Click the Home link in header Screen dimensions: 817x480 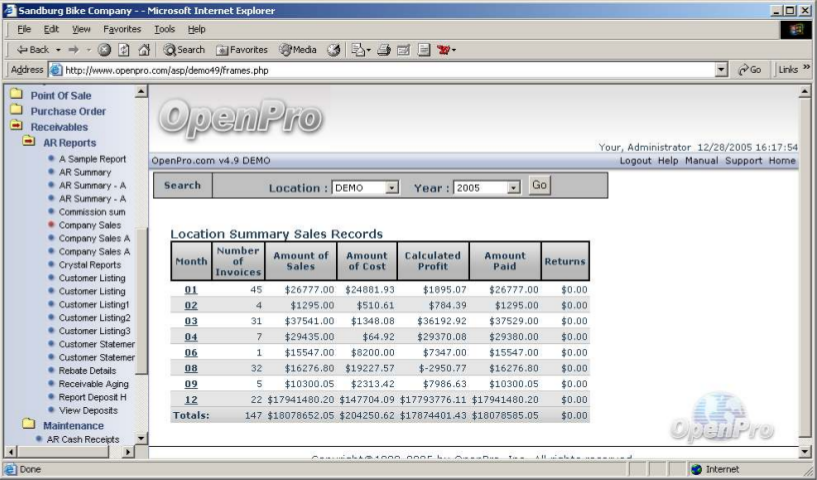pyautogui.click(x=782, y=161)
